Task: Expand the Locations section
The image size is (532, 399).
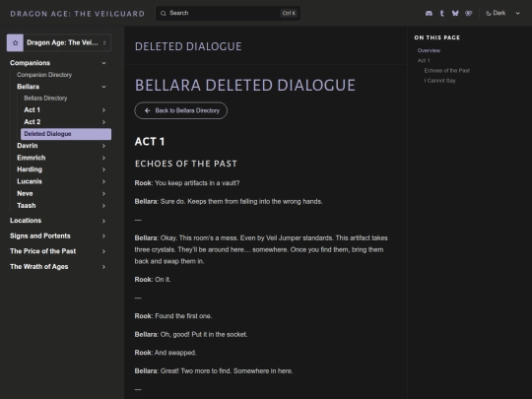Action: tap(103, 221)
